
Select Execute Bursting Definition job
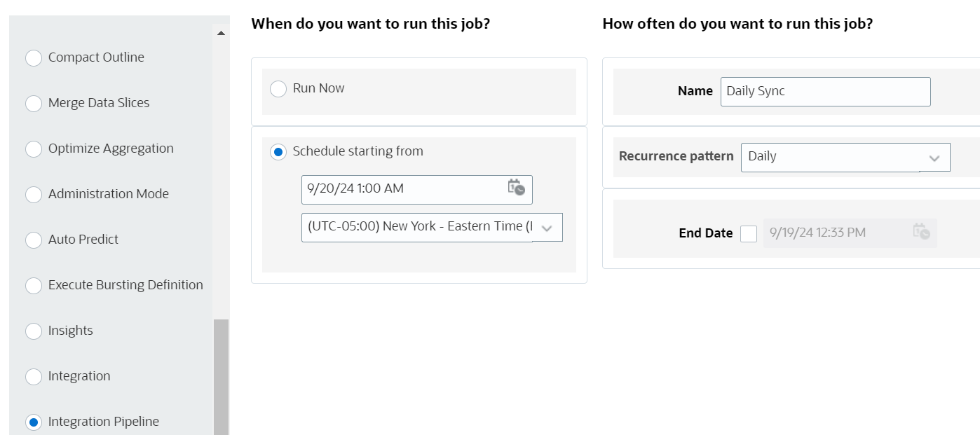point(34,286)
